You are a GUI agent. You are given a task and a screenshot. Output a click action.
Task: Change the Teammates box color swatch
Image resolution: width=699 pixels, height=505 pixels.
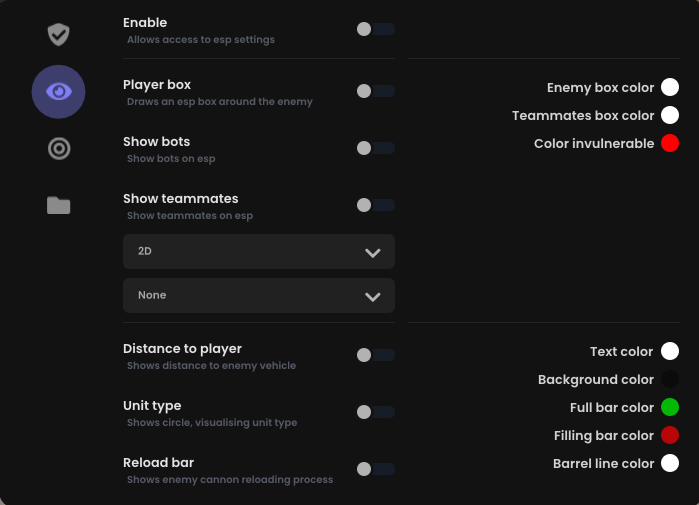[670, 116]
